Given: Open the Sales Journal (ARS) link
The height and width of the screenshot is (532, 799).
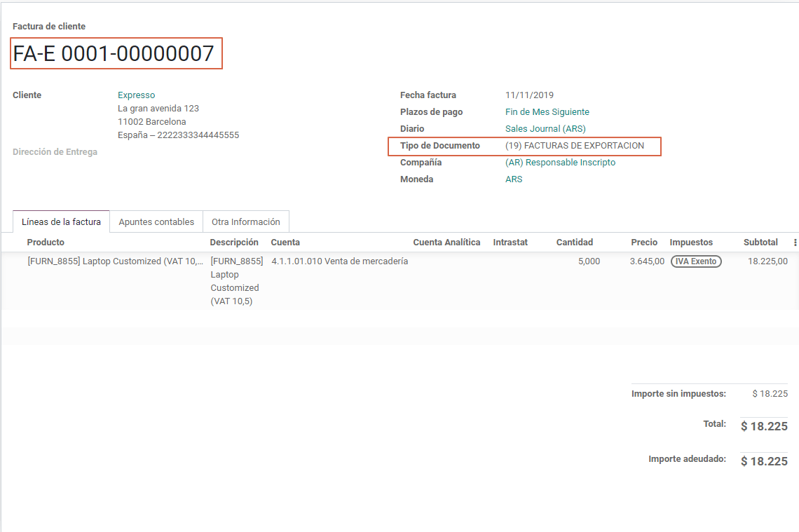Looking at the screenshot, I should [545, 129].
